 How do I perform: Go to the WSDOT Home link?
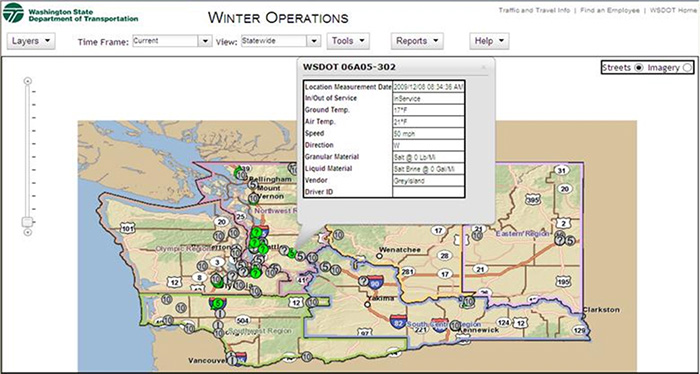click(673, 10)
